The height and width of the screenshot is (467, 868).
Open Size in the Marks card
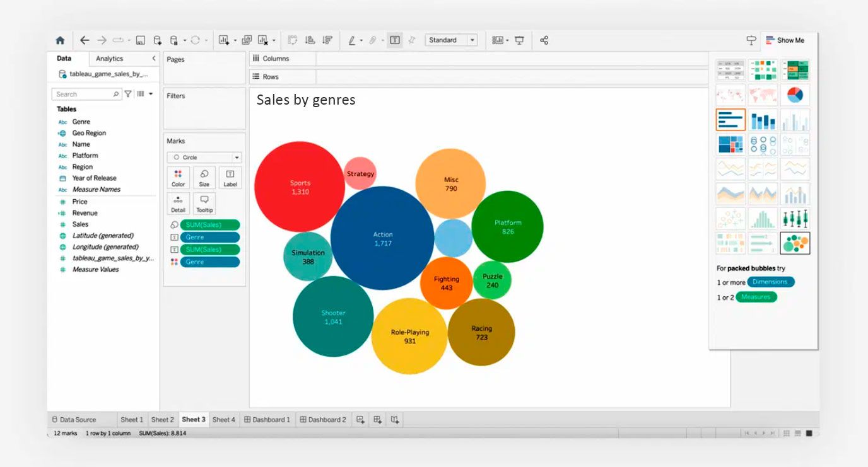[x=204, y=178]
